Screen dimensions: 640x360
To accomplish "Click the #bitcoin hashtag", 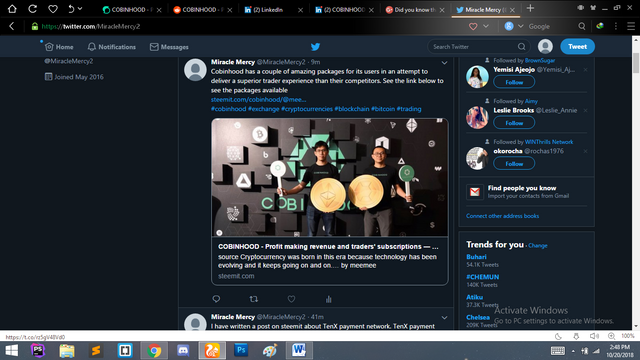I will coord(383,109).
